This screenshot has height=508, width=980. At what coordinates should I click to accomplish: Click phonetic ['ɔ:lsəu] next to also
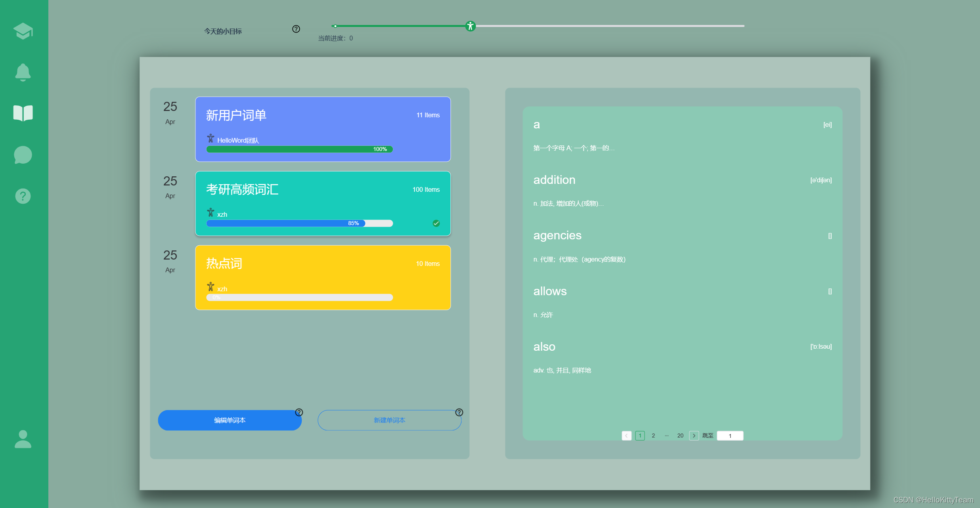[821, 347]
